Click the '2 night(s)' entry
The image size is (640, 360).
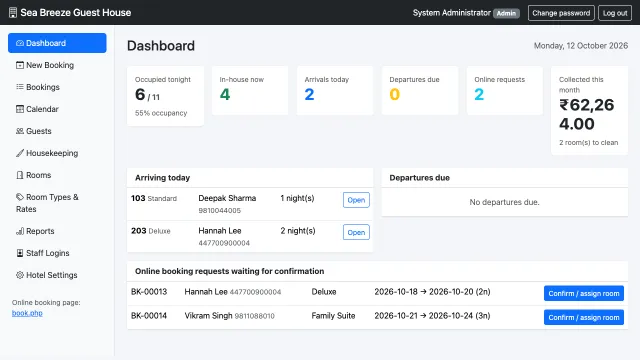coord(298,231)
